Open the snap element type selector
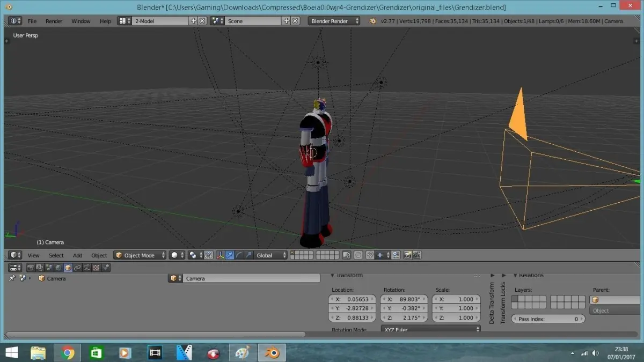 pos(383,255)
